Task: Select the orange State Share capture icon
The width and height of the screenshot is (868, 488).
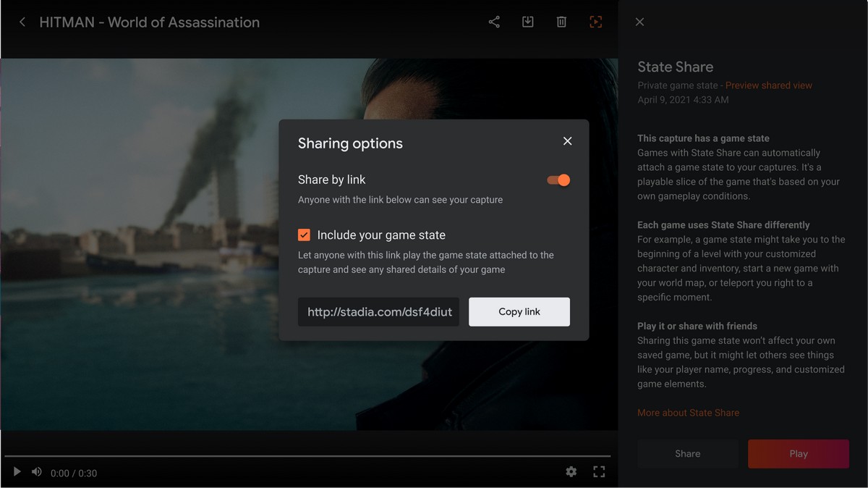Action: [595, 22]
